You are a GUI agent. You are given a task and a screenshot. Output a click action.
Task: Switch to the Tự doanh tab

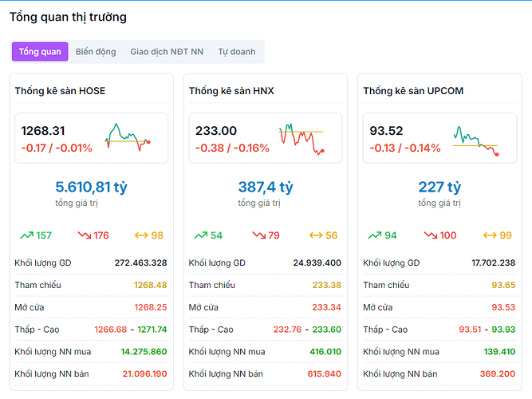click(237, 52)
